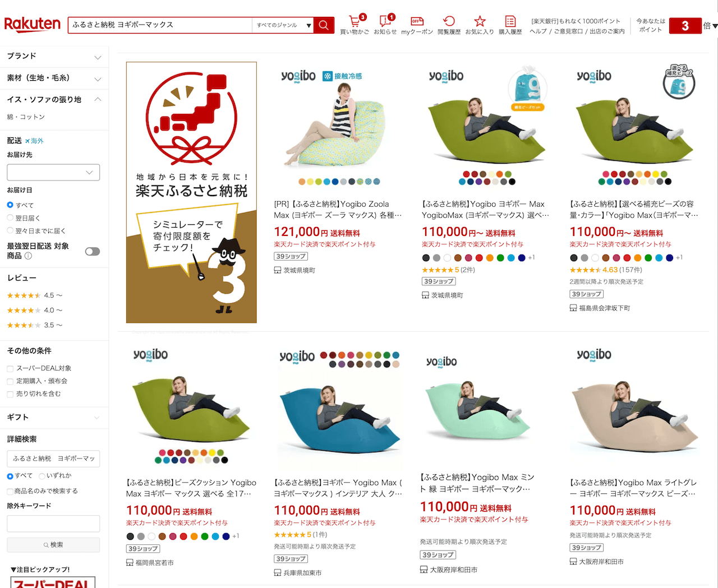The image size is (718, 588).
Task: Collapse イス・ソファの張り地 section
Action: click(54, 99)
